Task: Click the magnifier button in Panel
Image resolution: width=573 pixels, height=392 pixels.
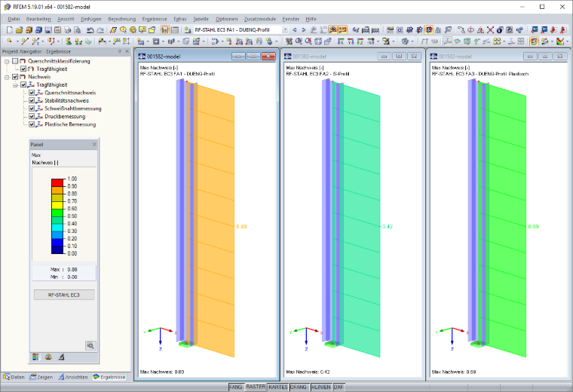Action: point(90,345)
